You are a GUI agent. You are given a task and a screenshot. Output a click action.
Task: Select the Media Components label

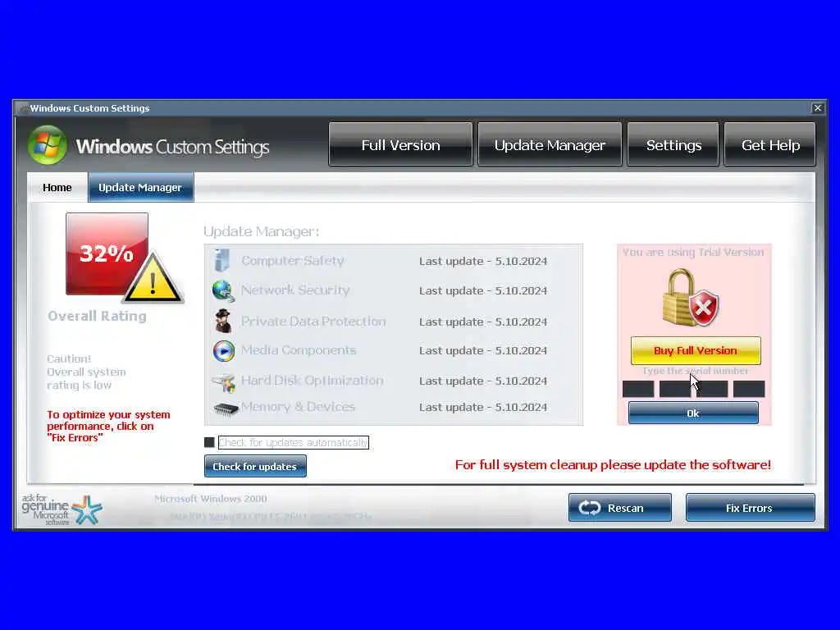pyautogui.click(x=299, y=349)
